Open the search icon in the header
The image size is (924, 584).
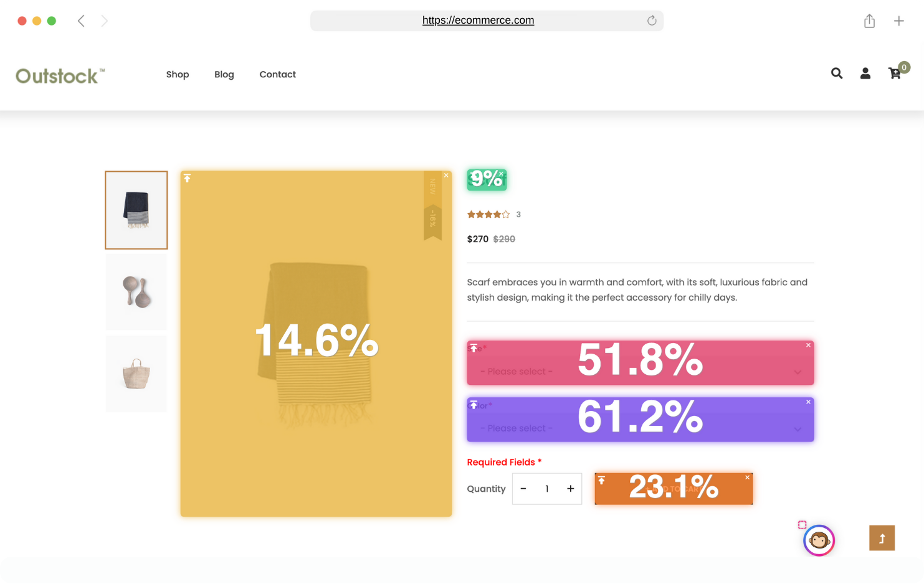837,73
